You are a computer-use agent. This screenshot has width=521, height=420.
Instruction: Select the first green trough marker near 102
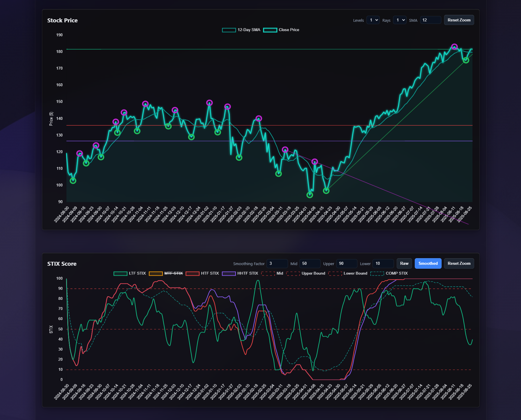pyautogui.click(x=73, y=181)
